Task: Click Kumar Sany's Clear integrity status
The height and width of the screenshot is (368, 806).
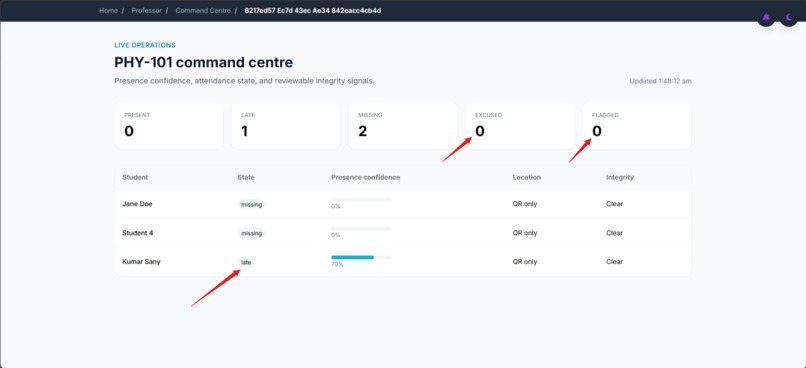Action: (614, 262)
